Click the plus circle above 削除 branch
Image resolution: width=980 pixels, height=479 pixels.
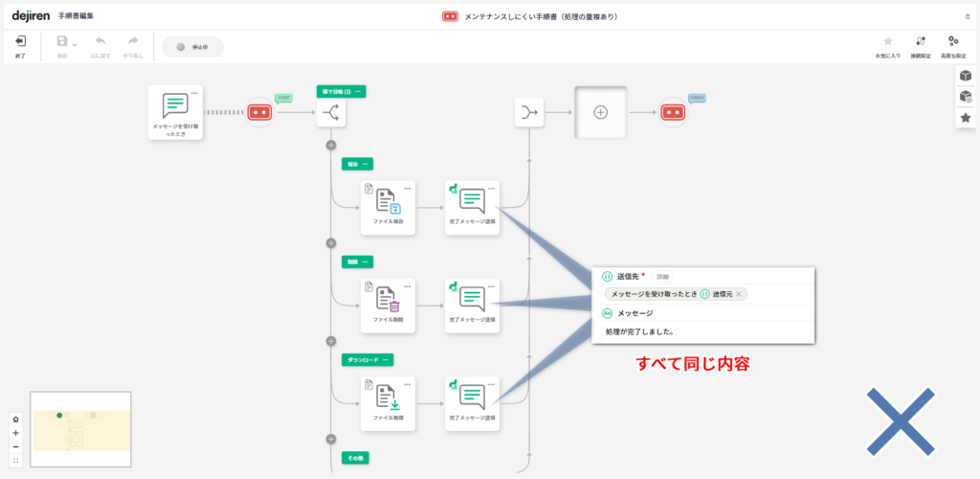[330, 243]
